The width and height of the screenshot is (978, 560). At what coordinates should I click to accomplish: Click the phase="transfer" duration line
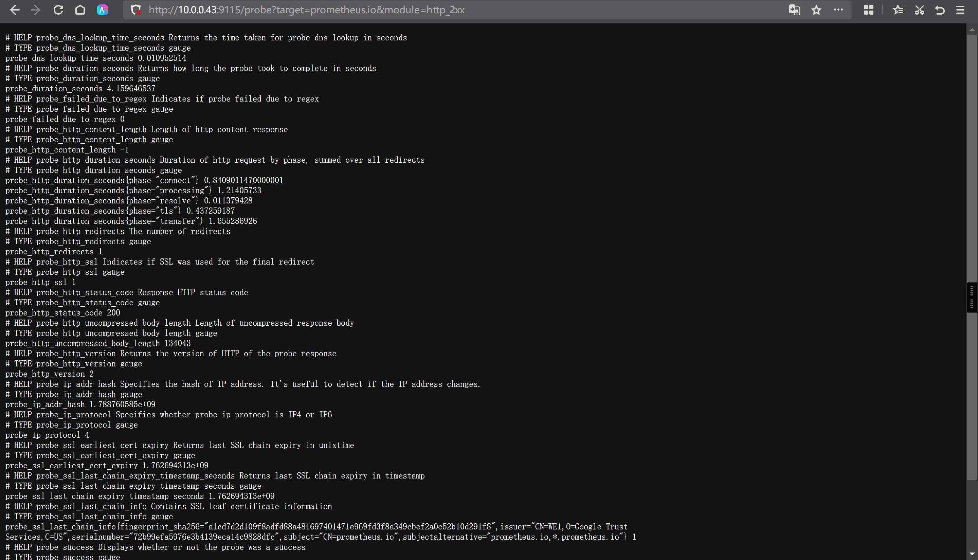131,221
